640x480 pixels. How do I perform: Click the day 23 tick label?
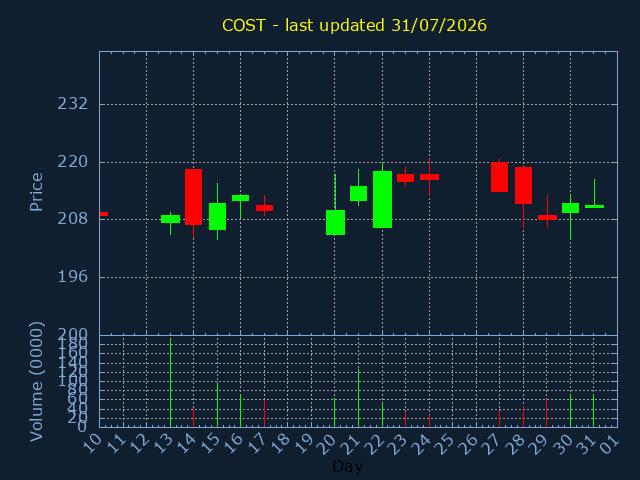pyautogui.click(x=399, y=443)
